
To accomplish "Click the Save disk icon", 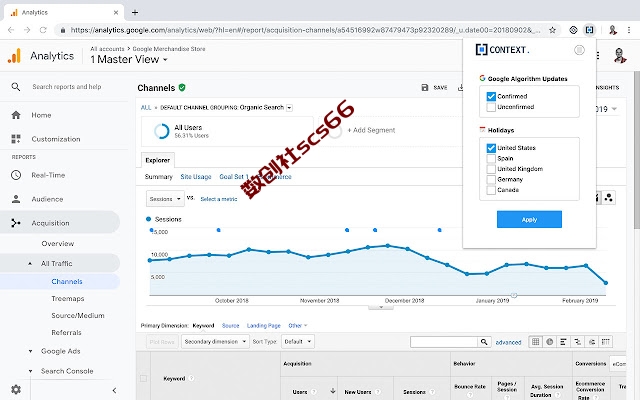I will [x=424, y=87].
